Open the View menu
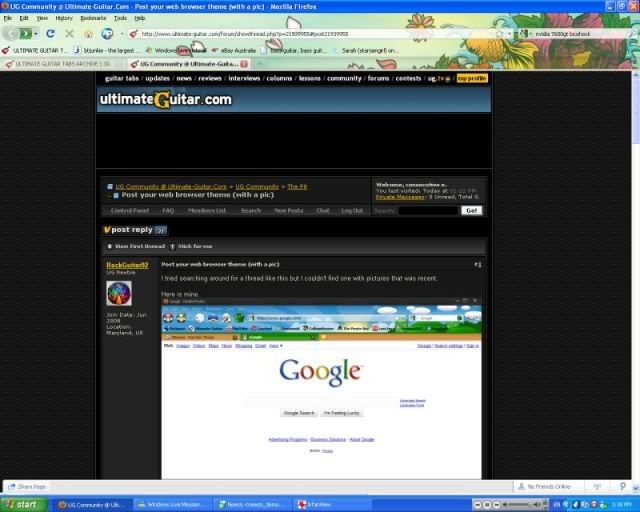 [x=42, y=18]
